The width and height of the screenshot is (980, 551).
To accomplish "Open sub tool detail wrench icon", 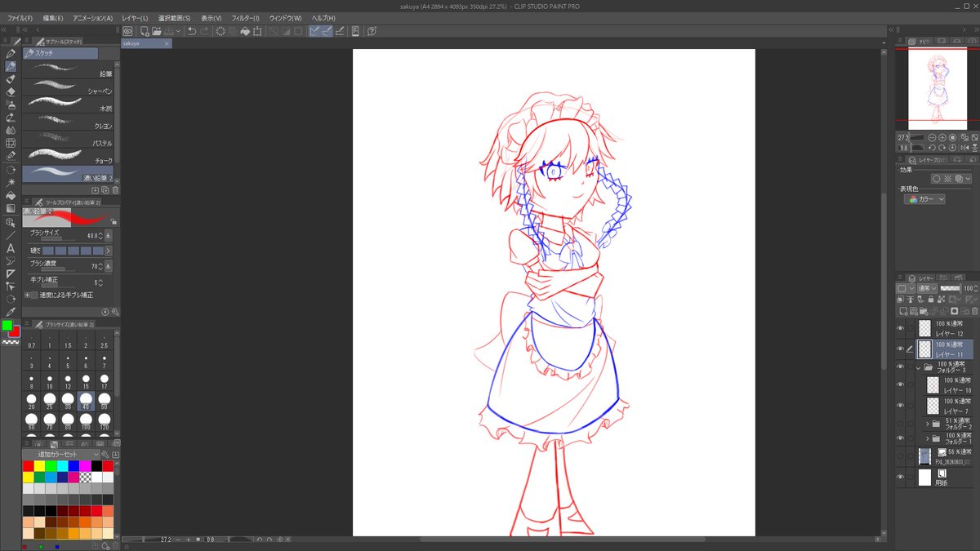I will click(x=115, y=311).
